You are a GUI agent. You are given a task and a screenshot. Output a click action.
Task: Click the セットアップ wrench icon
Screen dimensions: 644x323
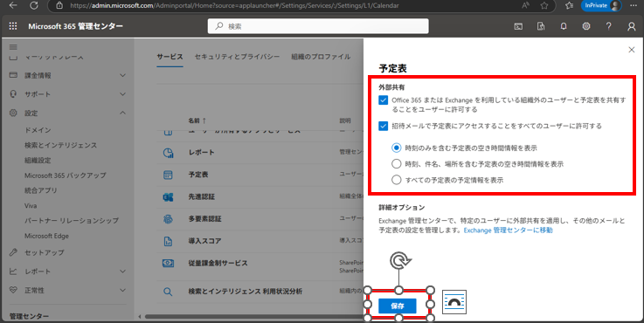[13, 252]
